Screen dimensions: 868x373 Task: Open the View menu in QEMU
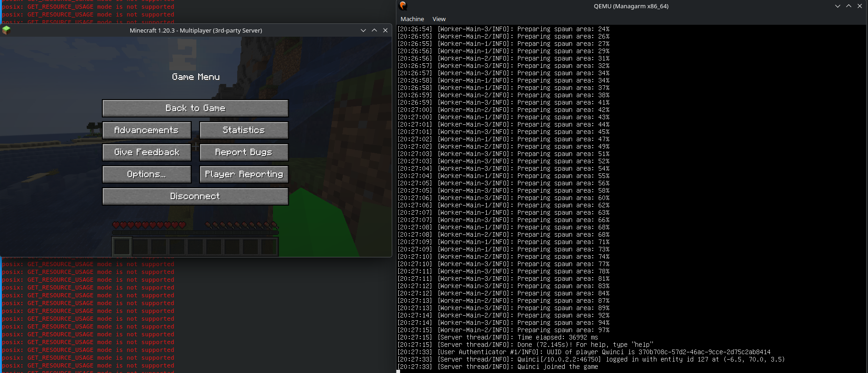(439, 19)
